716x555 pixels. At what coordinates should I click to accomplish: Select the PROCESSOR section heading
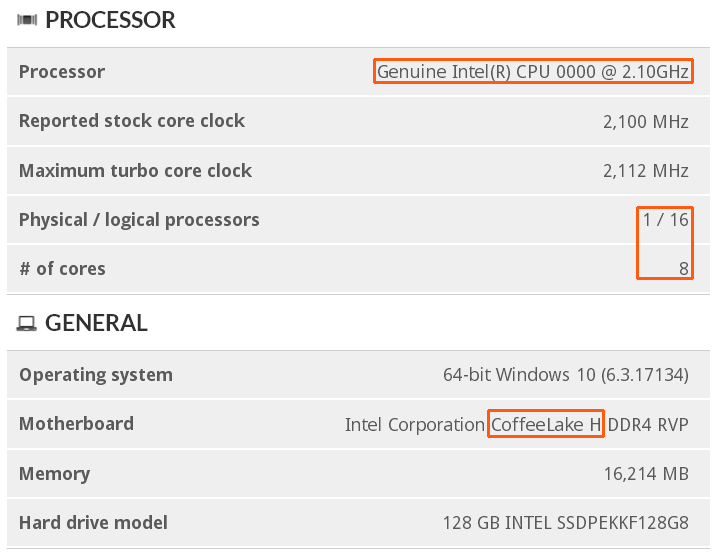pos(110,20)
